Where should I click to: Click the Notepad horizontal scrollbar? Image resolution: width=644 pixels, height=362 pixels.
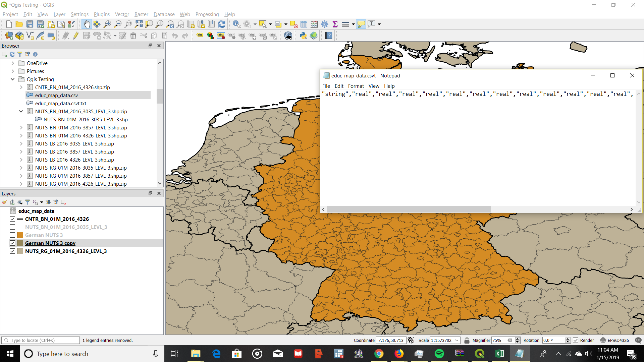409,209
